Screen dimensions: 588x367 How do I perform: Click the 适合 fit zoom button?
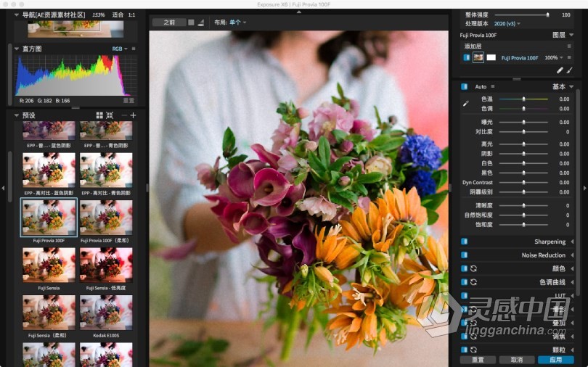(118, 15)
